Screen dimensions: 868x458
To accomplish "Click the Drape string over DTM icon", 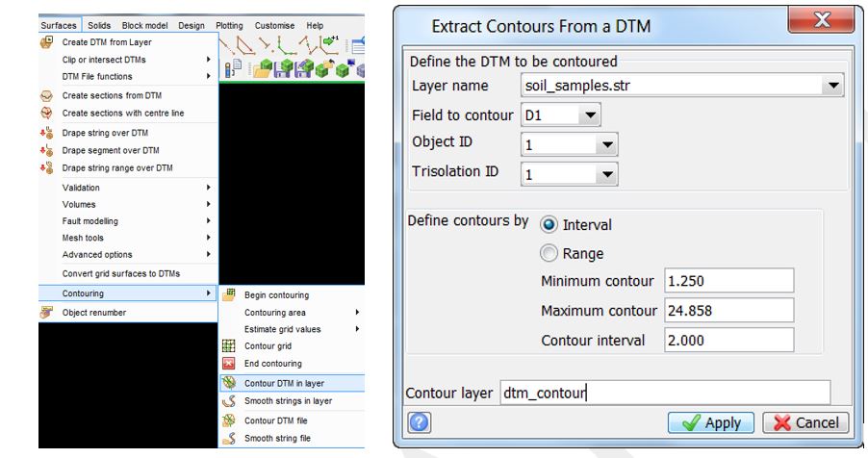I will (46, 133).
